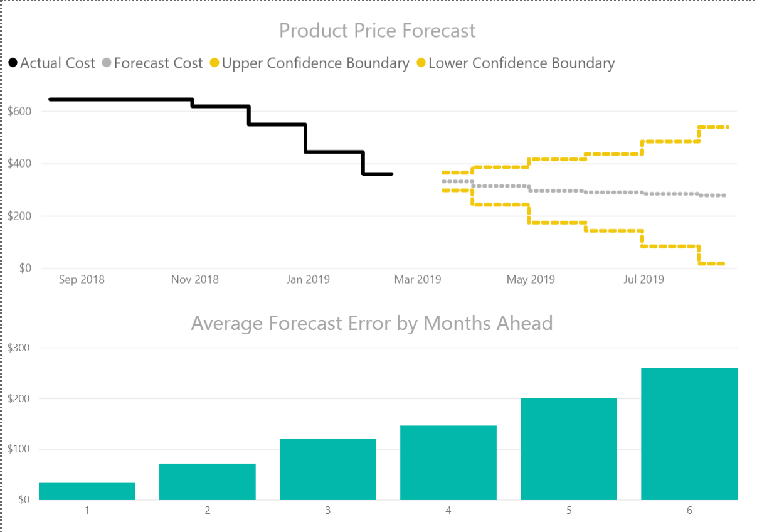Pick the bar for month 5
This screenshot has width=757, height=532.
coord(569,449)
